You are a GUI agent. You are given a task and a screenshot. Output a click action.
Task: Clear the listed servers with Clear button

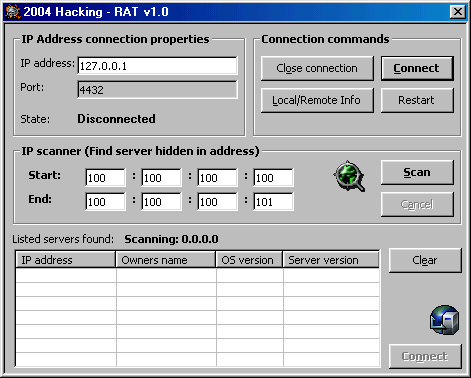coord(425,260)
